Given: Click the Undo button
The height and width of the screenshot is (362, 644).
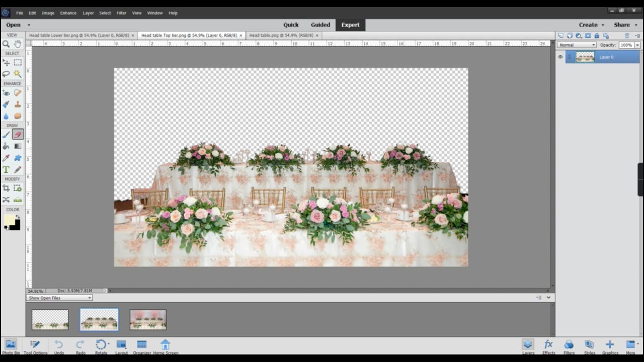Looking at the screenshot, I should coord(59,346).
